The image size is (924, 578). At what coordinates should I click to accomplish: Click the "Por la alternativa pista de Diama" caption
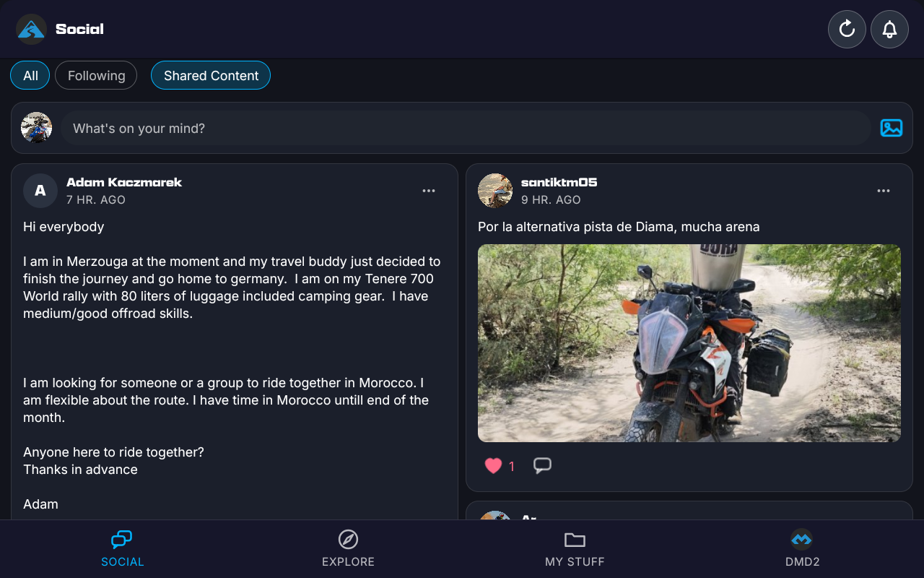(619, 227)
